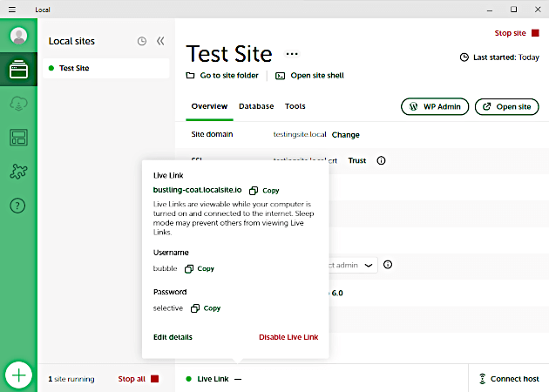Disable Live Link
This screenshot has height=392, width=549.
tap(288, 337)
